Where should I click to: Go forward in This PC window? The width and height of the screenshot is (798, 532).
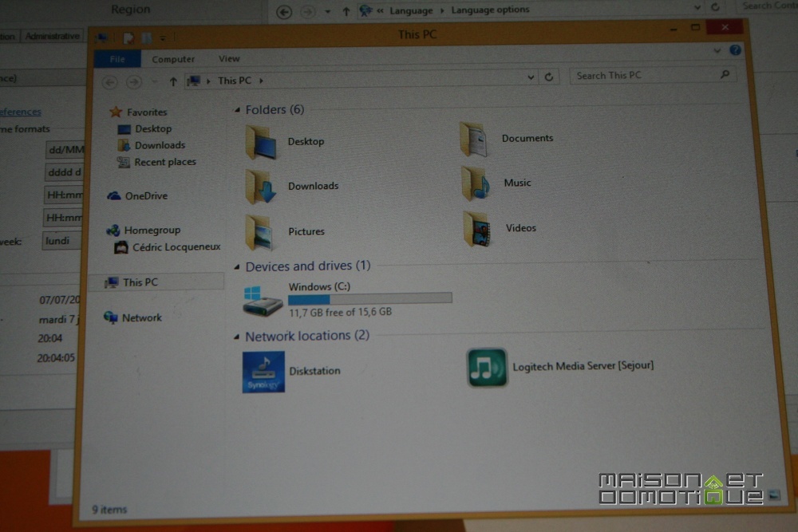tap(134, 81)
